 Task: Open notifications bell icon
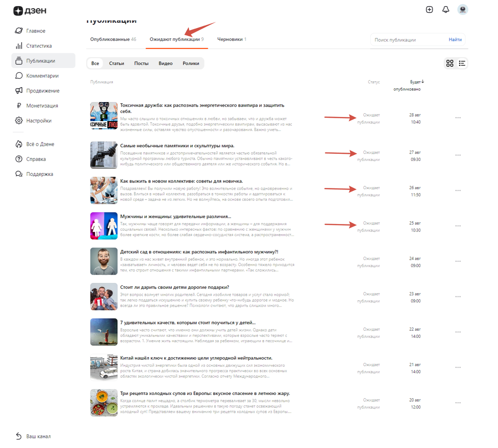point(446,10)
